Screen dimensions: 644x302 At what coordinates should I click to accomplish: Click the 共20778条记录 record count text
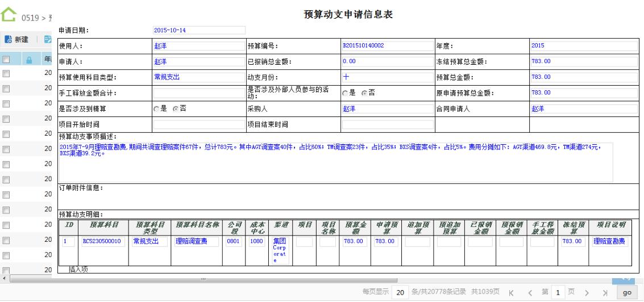442,292
